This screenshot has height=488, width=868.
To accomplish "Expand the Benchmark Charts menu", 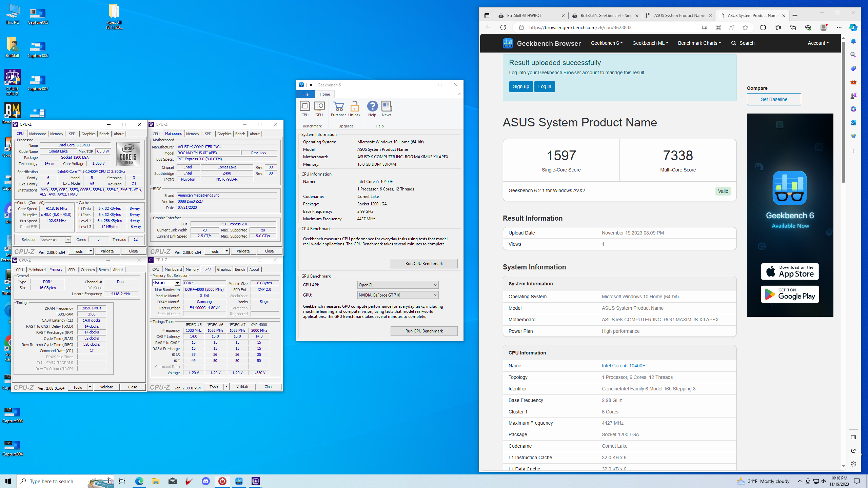I will point(699,43).
